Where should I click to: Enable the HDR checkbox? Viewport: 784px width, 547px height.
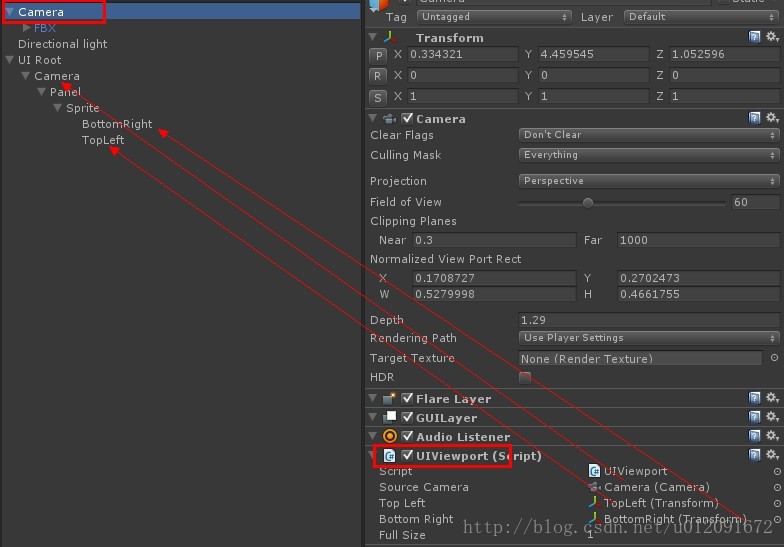[x=524, y=377]
